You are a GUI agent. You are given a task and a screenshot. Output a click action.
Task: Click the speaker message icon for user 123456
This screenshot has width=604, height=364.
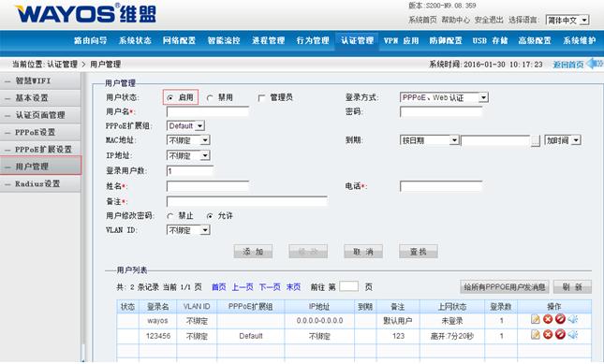click(x=573, y=335)
